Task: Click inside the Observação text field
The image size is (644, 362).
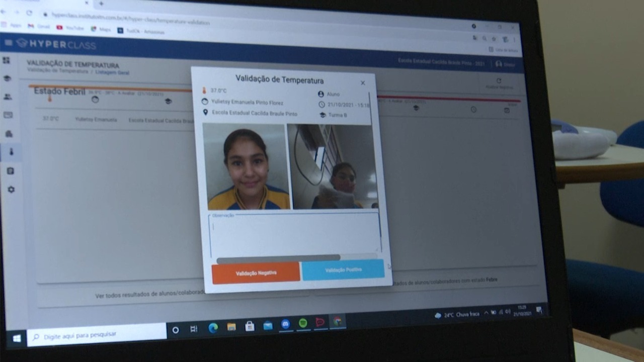Action: 294,235
